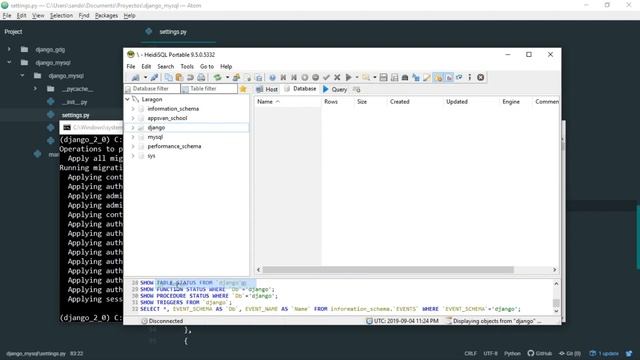640x360 pixels.
Task: Expand the mysql database node
Action: (133, 137)
